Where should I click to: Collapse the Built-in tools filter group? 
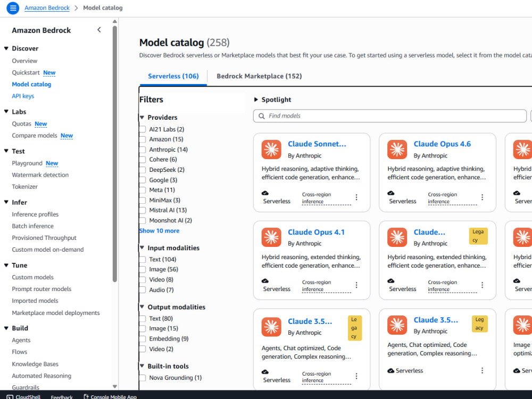(142, 366)
